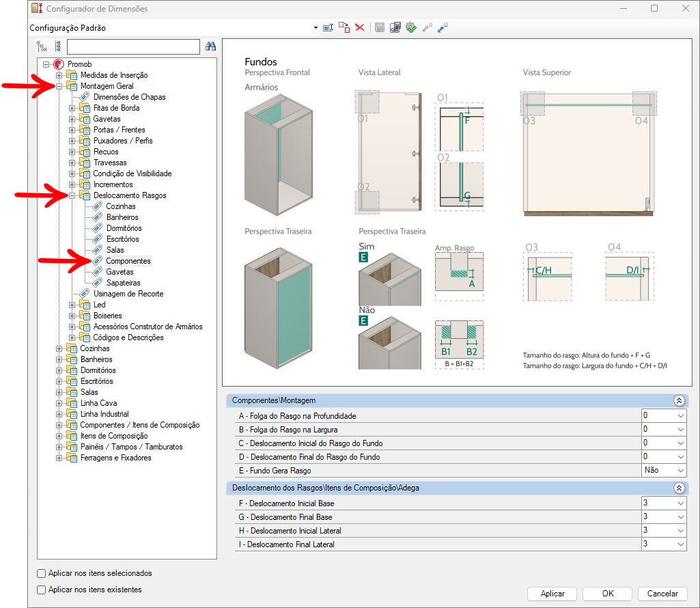Enable 'Aplicar nos itens selecionados' checkbox

point(42,573)
